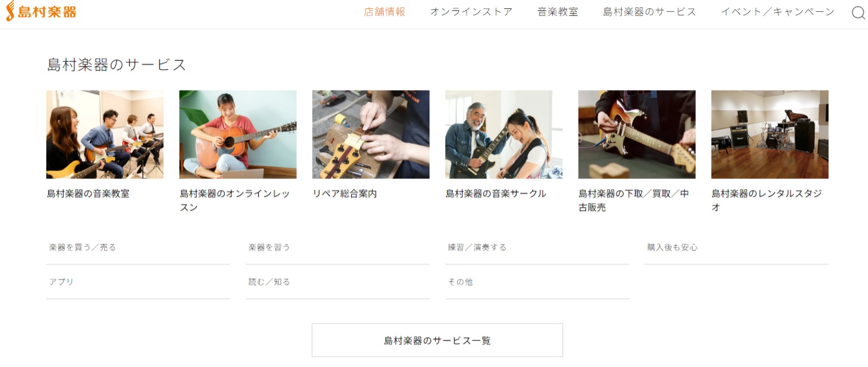Image resolution: width=868 pixels, height=367 pixels.
Task: Open the イベント/キャンペーン menu
Action: point(777,12)
